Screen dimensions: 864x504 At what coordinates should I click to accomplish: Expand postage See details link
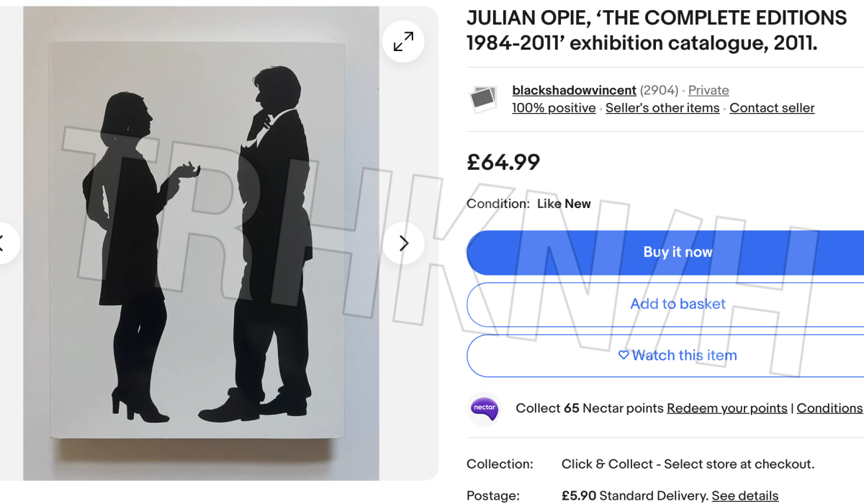(x=745, y=495)
